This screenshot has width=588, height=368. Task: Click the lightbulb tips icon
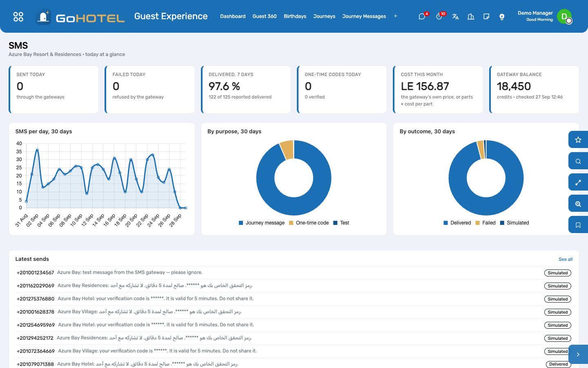coord(502,16)
